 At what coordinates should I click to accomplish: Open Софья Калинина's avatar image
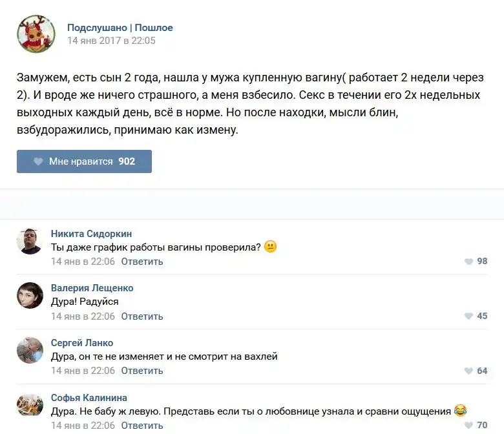[x=30, y=404]
